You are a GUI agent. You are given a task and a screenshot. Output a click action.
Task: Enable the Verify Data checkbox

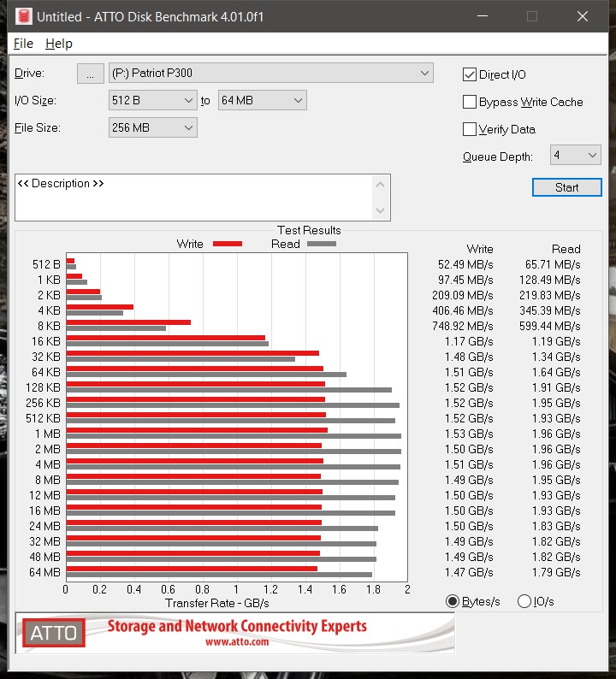[470, 129]
